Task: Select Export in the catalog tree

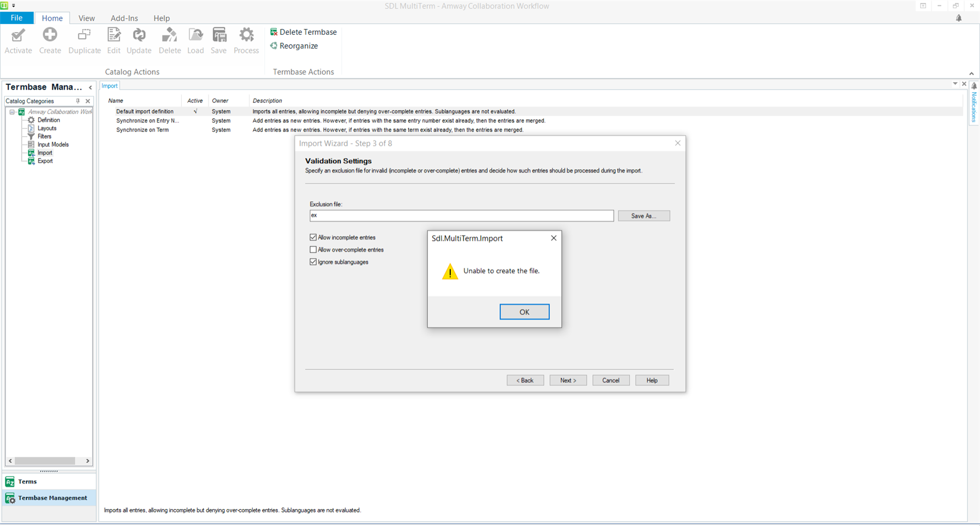Action: pos(45,161)
